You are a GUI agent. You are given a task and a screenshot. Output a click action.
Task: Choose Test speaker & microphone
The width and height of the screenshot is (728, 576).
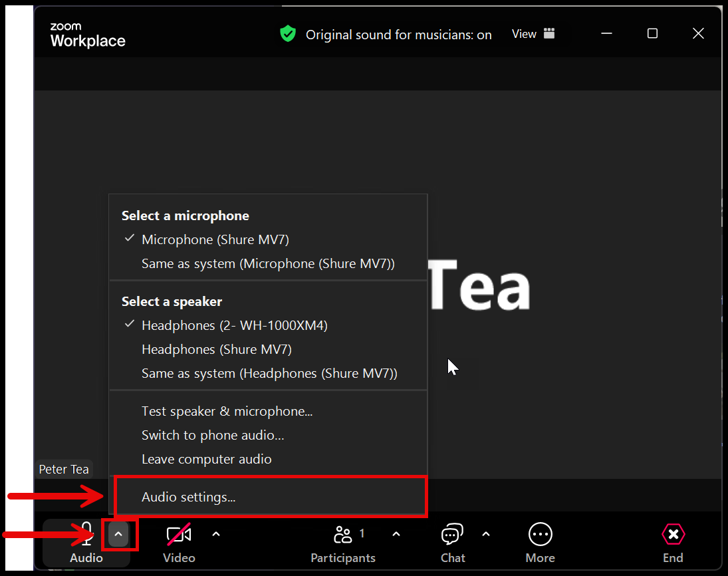click(227, 412)
